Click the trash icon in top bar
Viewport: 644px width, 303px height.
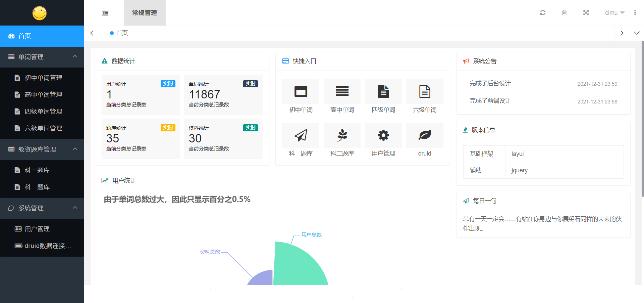click(564, 13)
